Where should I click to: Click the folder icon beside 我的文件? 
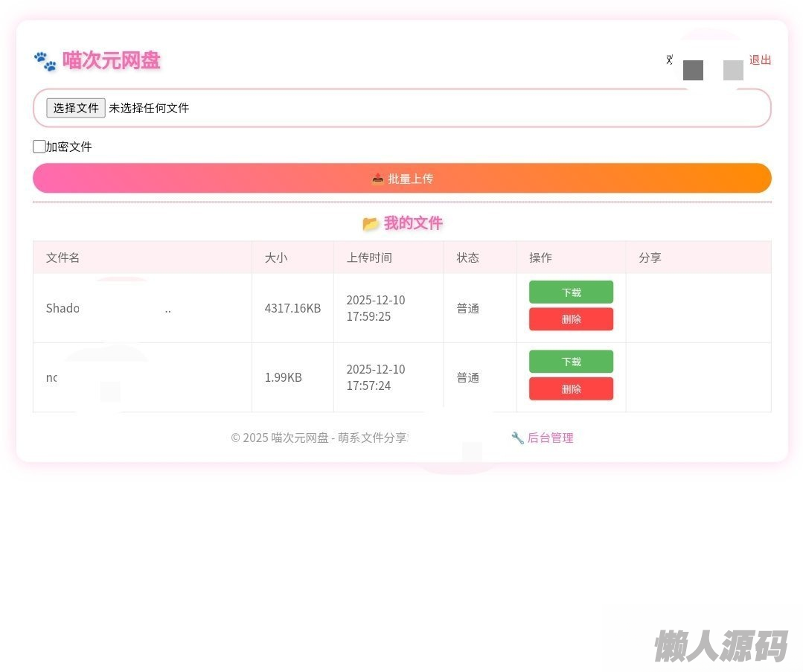371,223
